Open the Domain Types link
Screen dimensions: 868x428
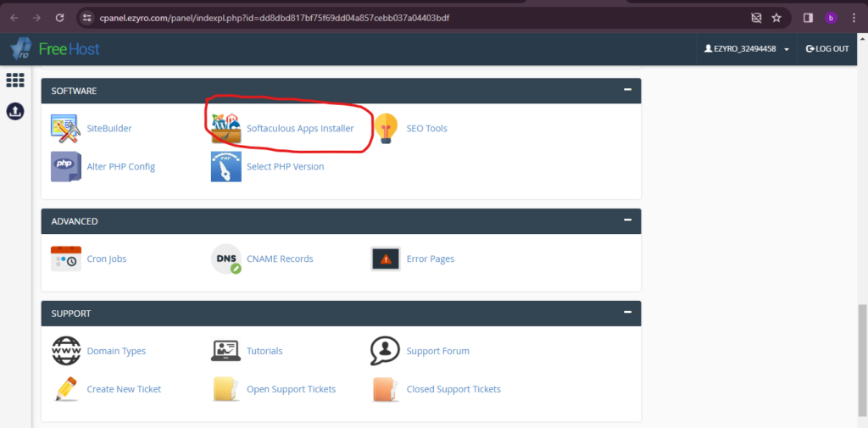tap(116, 351)
